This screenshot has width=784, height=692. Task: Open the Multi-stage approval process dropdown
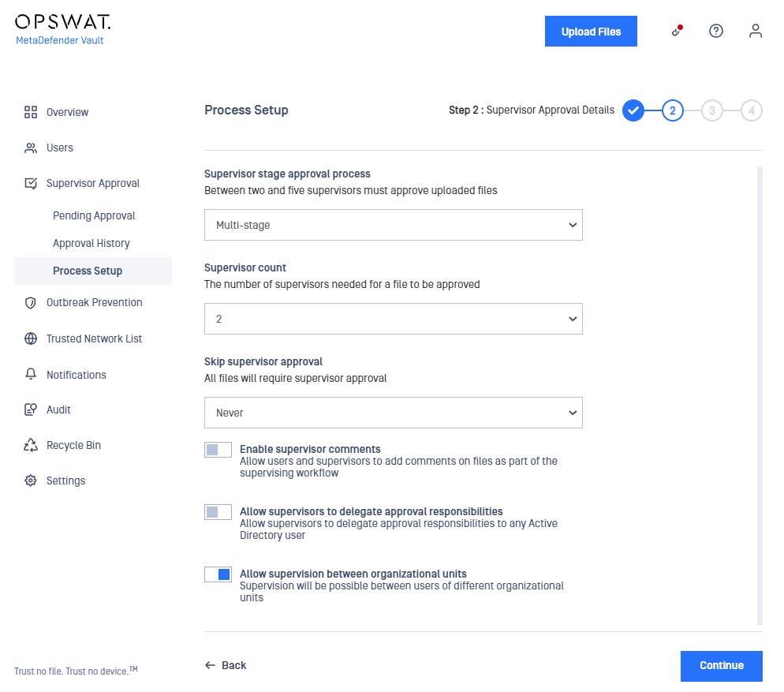394,225
